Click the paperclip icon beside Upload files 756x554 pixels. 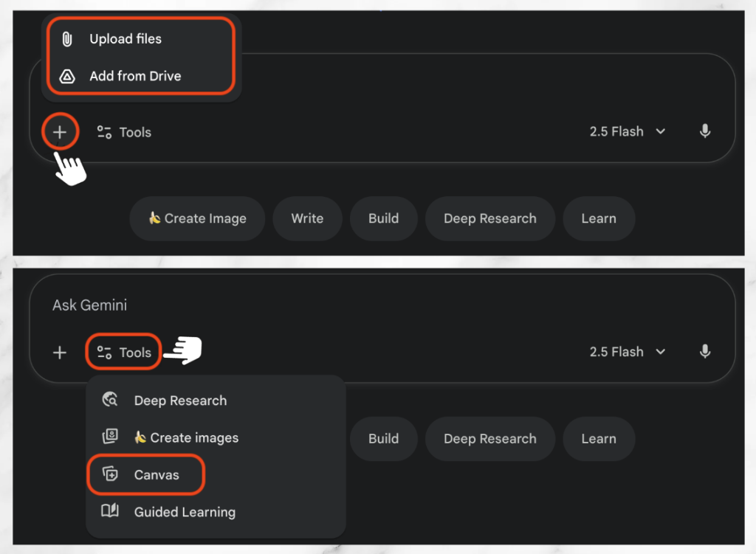coord(67,39)
